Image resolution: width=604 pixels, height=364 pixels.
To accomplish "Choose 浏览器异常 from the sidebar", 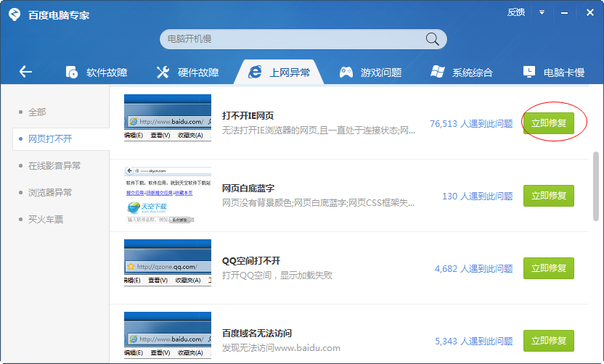I will click(x=49, y=193).
